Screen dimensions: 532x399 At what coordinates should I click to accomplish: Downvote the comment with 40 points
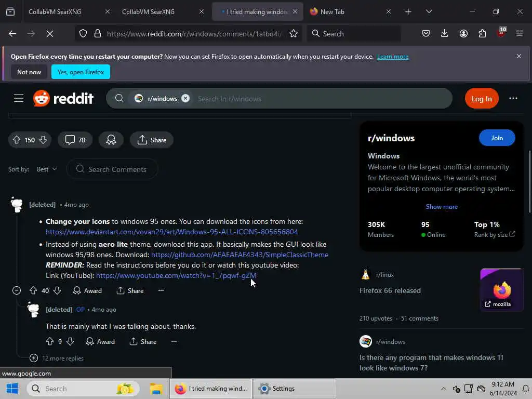(x=57, y=290)
